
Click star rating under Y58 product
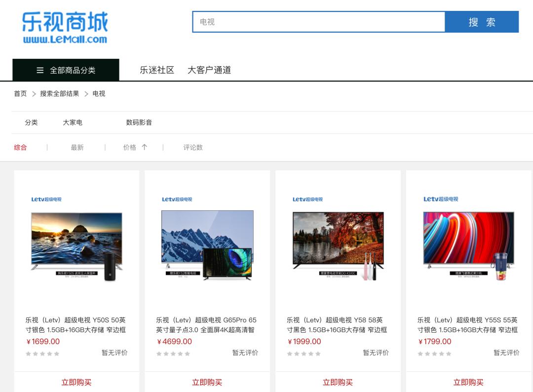[x=304, y=353]
